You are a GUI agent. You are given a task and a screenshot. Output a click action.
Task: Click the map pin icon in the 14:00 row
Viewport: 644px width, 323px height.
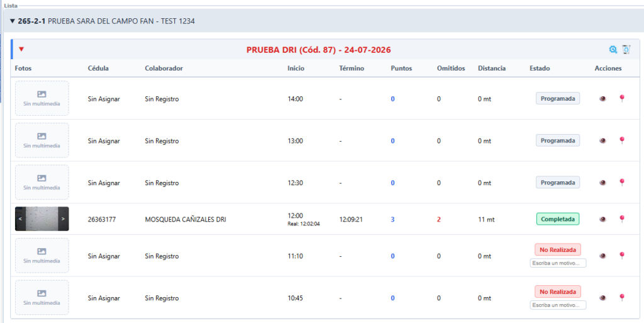[622, 98]
